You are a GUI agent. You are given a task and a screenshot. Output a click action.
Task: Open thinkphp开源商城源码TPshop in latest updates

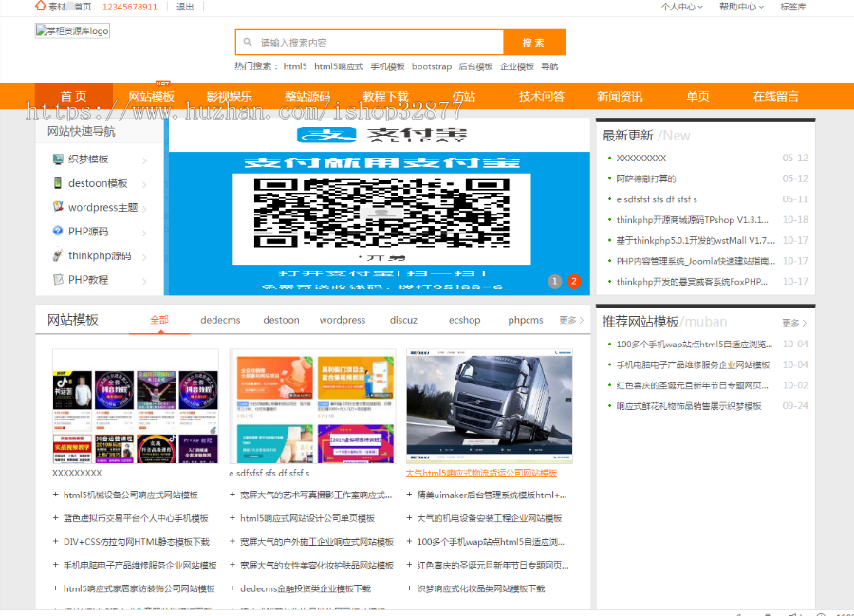tap(693, 220)
